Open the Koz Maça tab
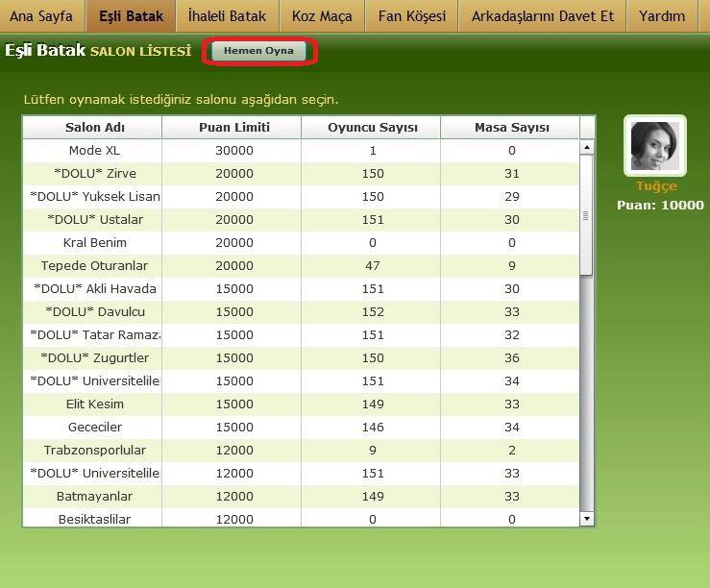Screen dimensions: 710x588 pos(322,16)
